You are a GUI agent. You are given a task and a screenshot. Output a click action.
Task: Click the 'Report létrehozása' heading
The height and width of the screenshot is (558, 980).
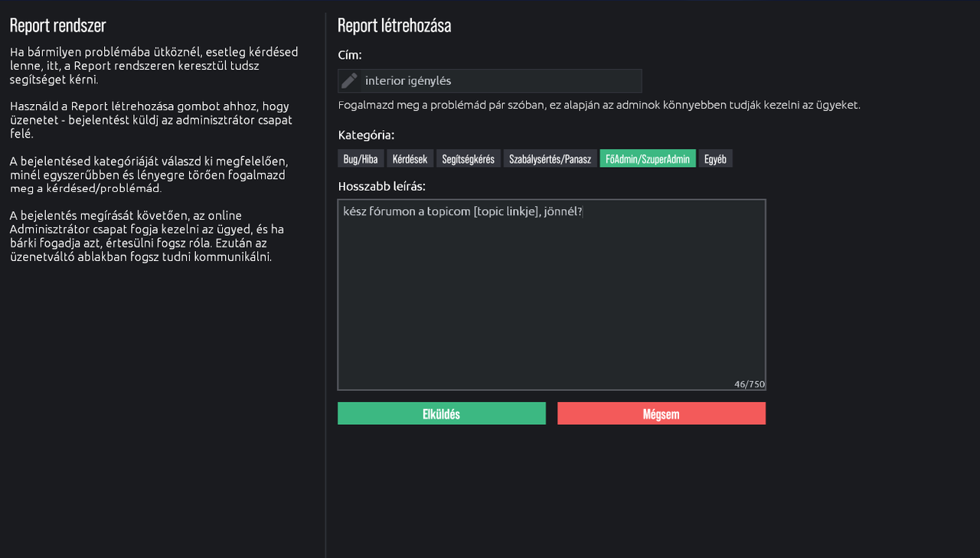pos(394,25)
